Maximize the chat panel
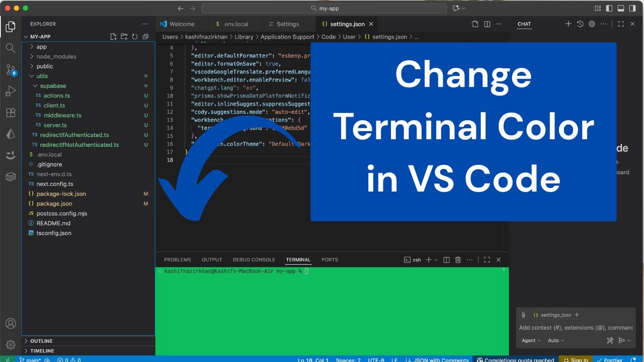 point(621,24)
